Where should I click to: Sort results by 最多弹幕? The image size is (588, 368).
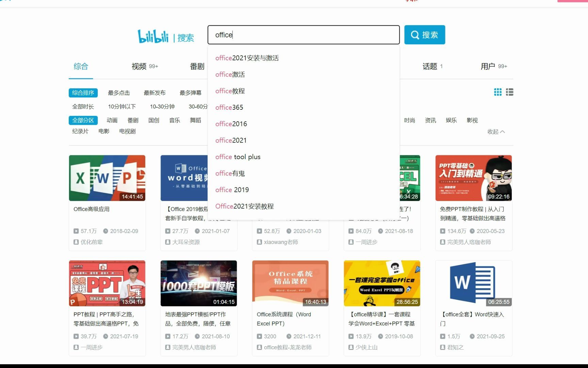coord(191,93)
